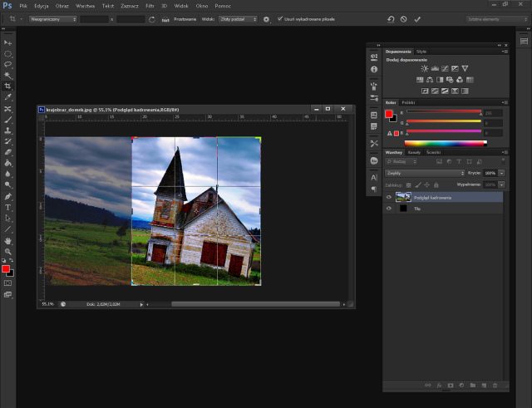Open the Wypełnienie fill arrow
This screenshot has width=532, height=408.
501,184
